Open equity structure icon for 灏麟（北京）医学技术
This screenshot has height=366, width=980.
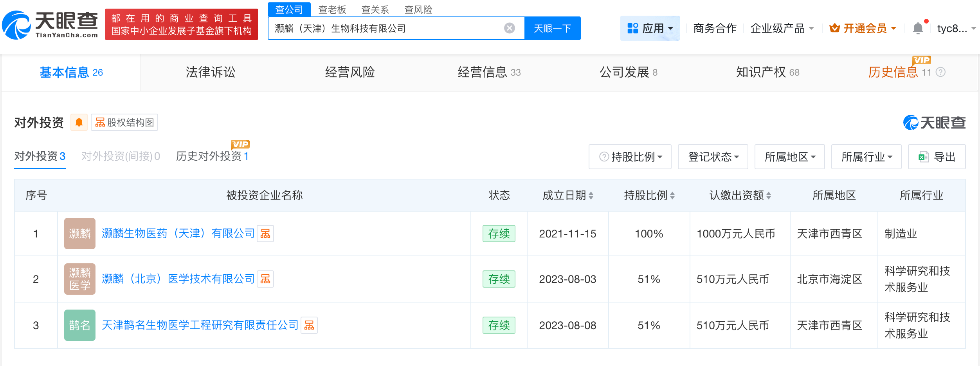pyautogui.click(x=265, y=279)
